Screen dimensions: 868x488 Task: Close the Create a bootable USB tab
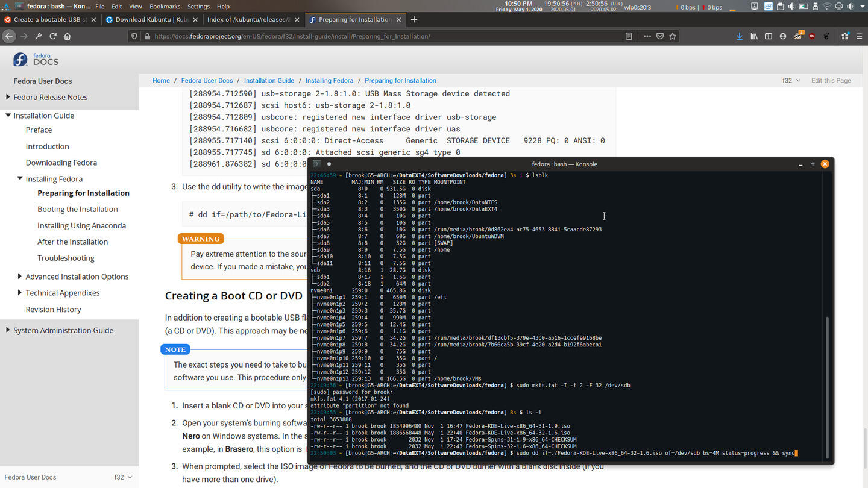point(93,19)
